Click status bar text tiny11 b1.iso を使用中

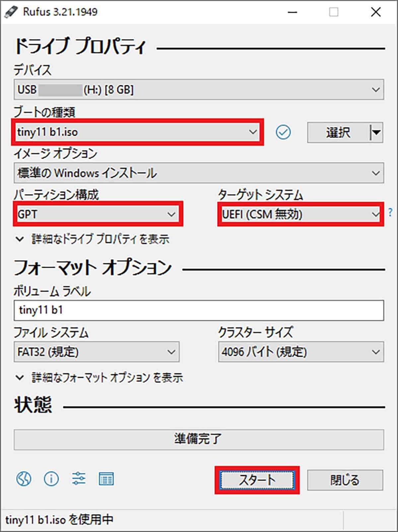pos(59,519)
